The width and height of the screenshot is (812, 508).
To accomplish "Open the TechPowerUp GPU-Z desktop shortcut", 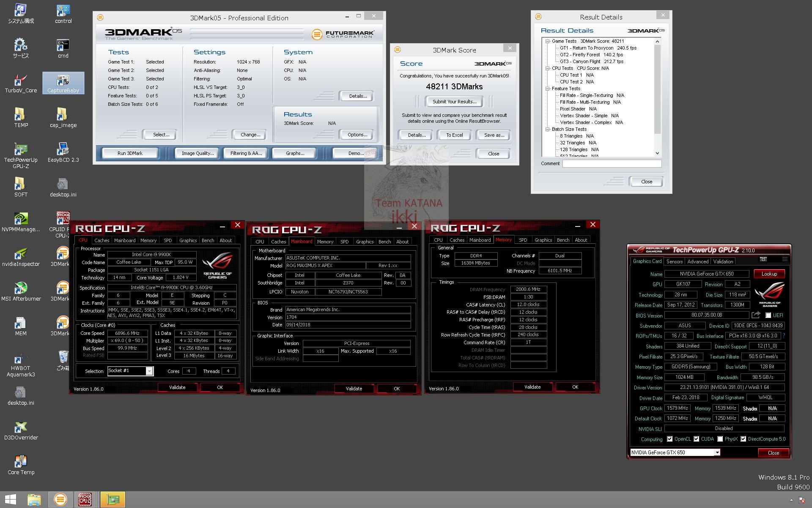I will pos(21,156).
